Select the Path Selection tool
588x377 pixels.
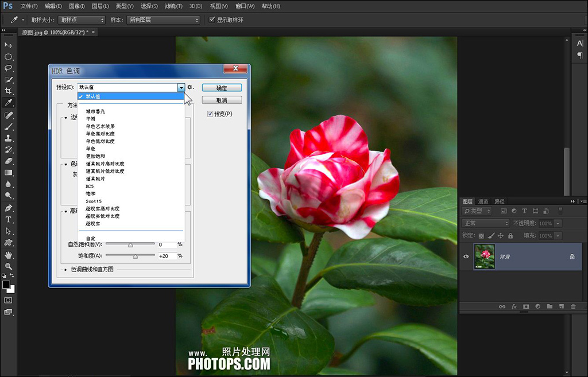click(x=8, y=231)
